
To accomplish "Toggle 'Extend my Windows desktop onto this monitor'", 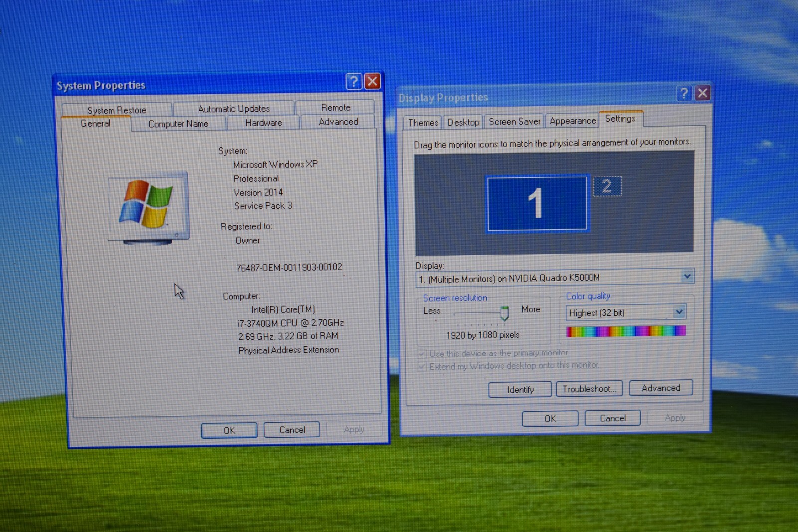I will 422,367.
